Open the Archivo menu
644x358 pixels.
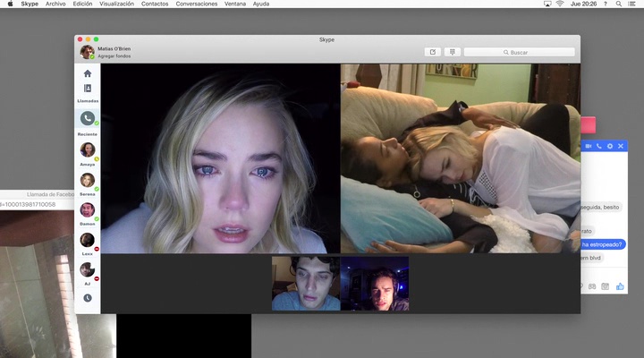pos(55,4)
